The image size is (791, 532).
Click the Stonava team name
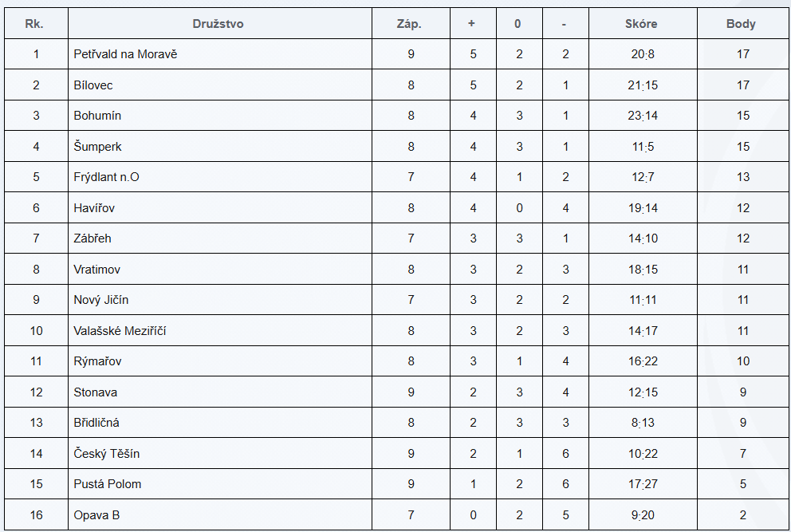(x=95, y=392)
